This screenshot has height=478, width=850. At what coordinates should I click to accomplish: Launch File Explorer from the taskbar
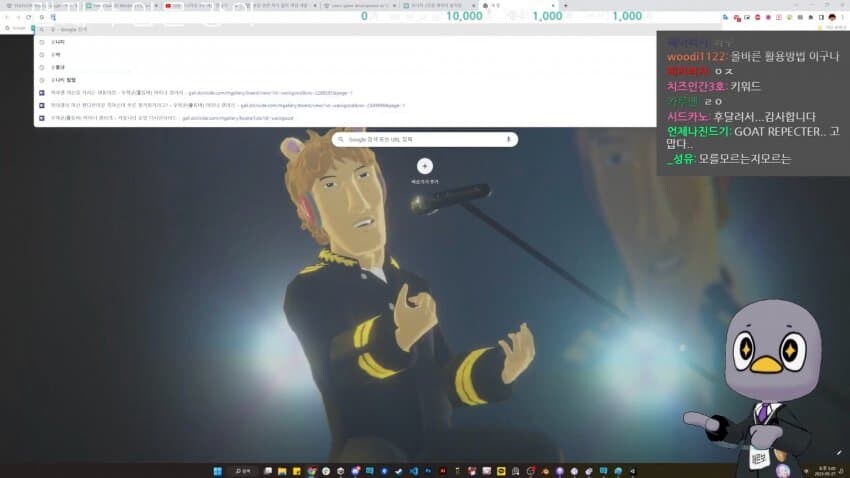pyautogui.click(x=282, y=471)
